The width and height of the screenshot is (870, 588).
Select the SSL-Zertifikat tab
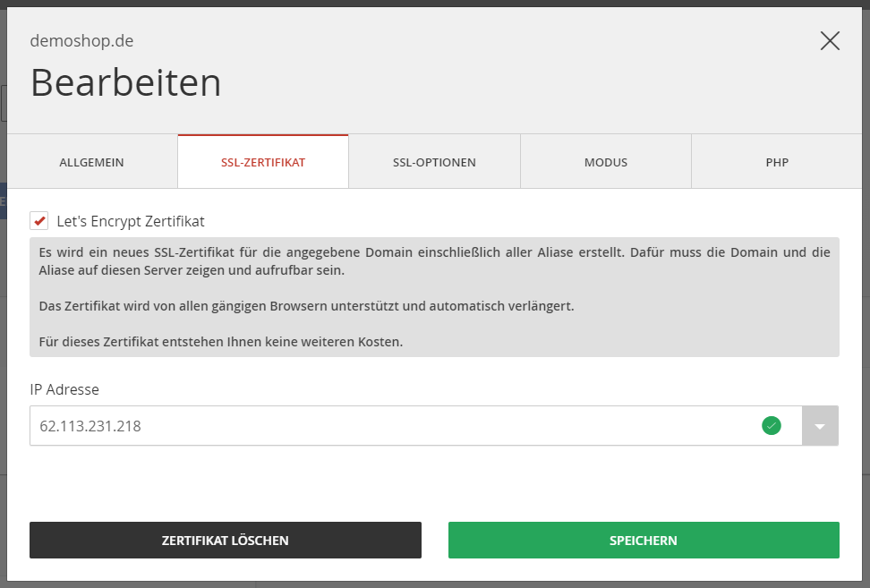(263, 162)
